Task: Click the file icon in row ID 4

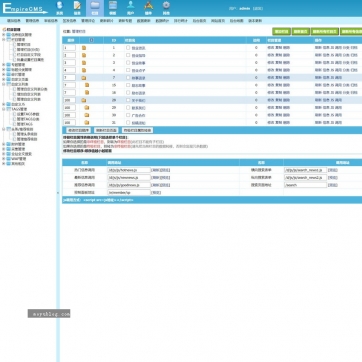Action: tap(84, 70)
